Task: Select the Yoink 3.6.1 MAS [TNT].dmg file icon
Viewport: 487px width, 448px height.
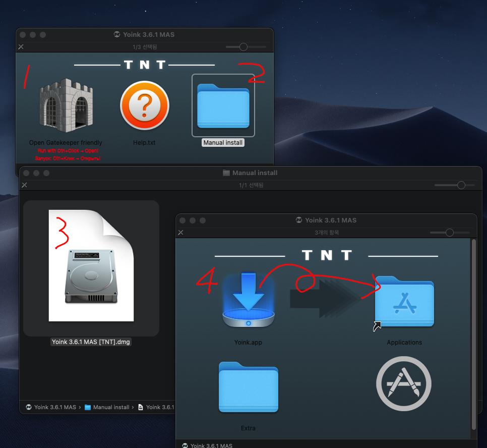Action: point(91,265)
